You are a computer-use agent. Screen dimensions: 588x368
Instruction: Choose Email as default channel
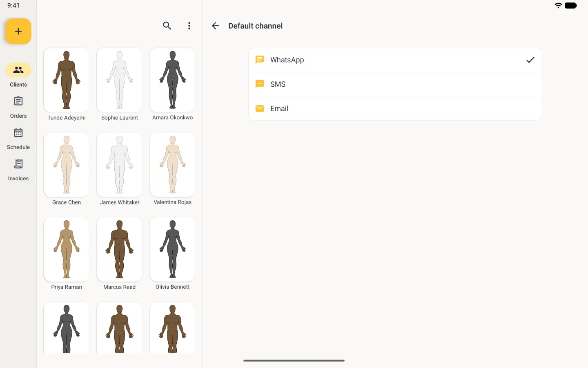point(395,108)
